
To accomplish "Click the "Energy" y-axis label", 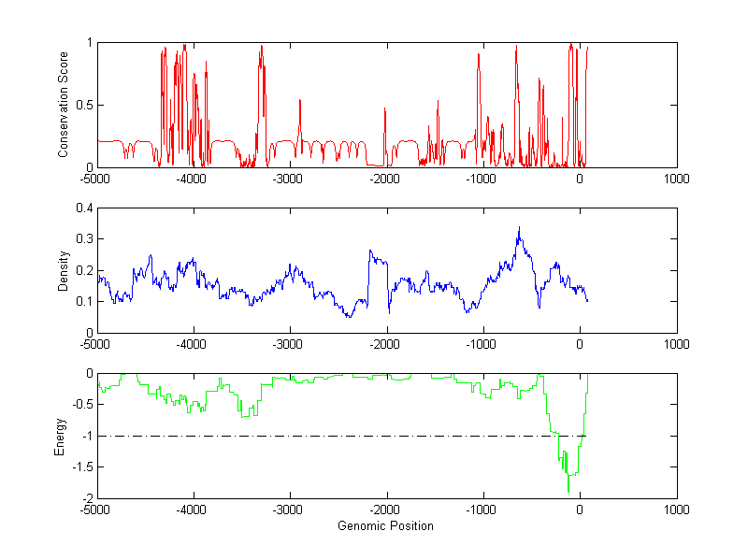I will tap(61, 436).
